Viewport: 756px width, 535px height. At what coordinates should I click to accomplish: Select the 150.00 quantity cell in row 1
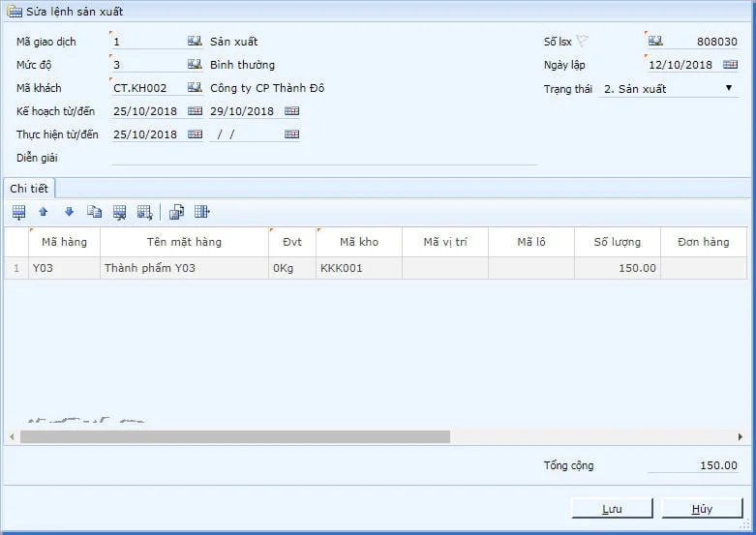click(x=618, y=268)
